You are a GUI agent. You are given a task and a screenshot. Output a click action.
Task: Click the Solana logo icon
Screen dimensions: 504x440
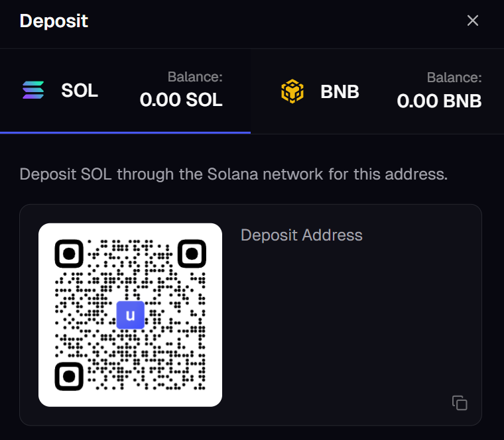pos(33,90)
